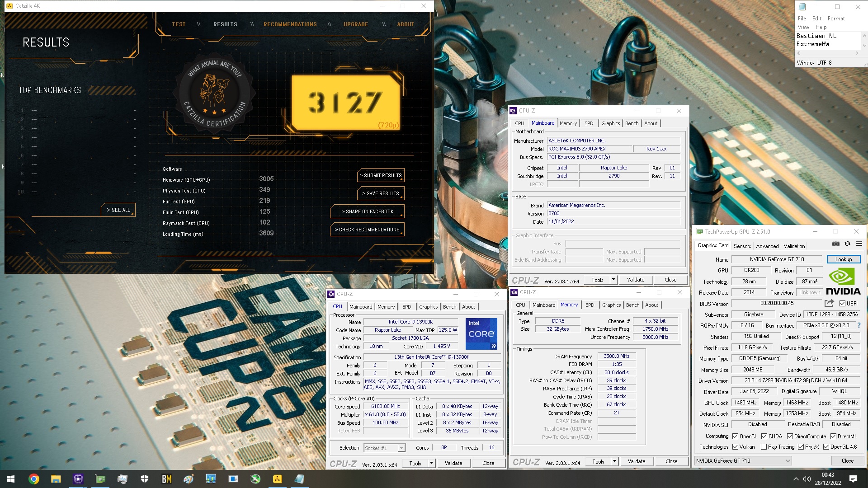
Task: Click the volume icon in the system tray
Action: [x=807, y=479]
